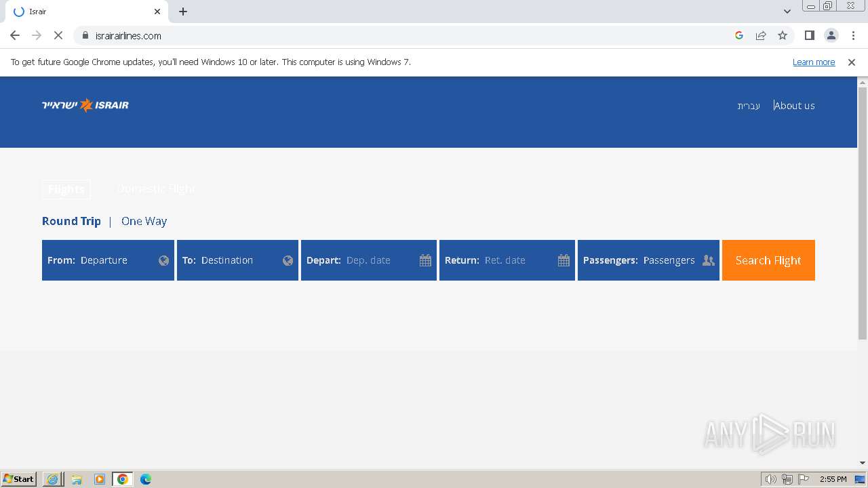Open Internet Explorer from the taskbar
The height and width of the screenshot is (488, 868).
click(x=52, y=479)
